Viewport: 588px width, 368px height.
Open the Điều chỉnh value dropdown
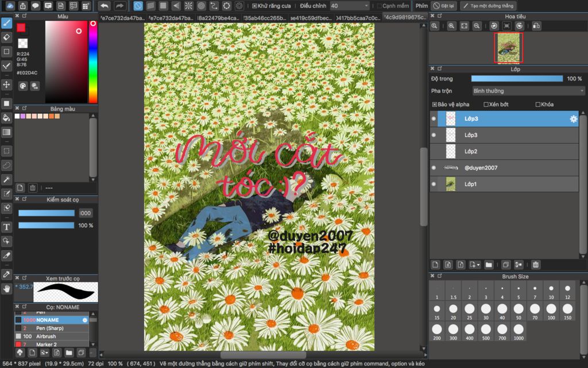350,6
